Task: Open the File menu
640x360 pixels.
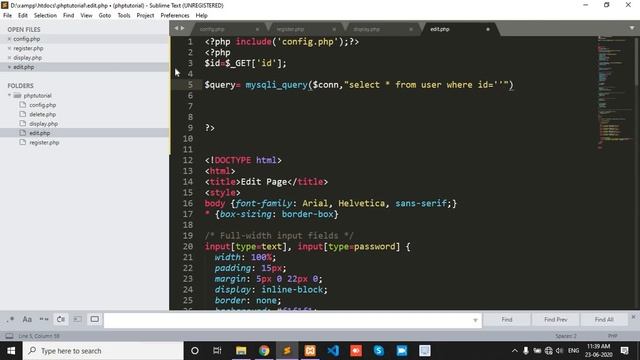Action: click(x=7, y=16)
